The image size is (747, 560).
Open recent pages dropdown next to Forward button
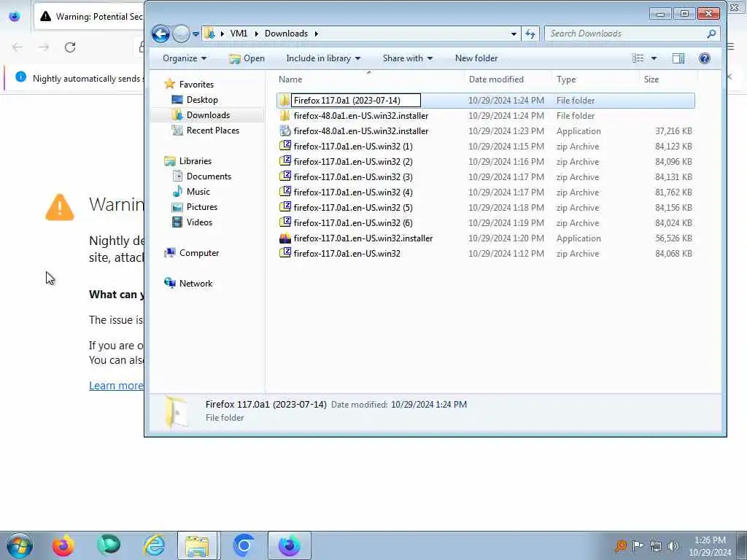(196, 34)
